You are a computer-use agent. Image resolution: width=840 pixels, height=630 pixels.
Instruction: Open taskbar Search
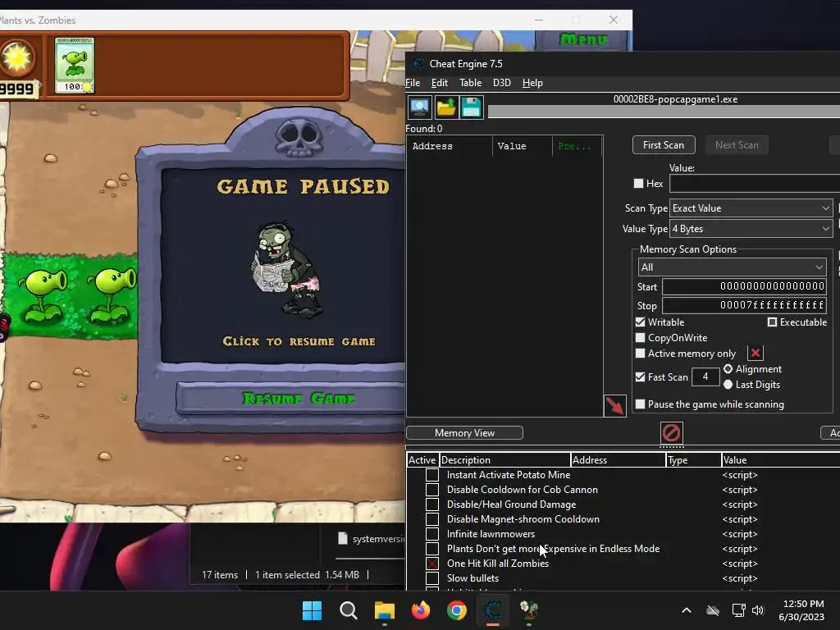348,610
